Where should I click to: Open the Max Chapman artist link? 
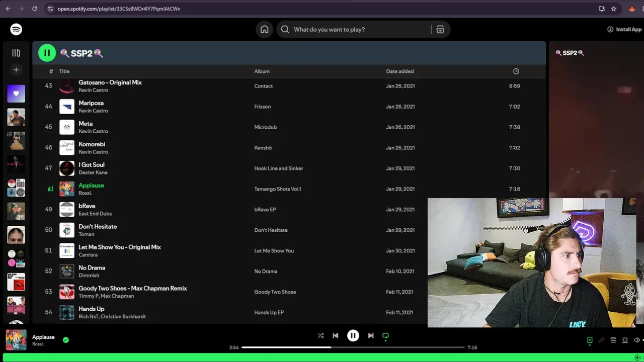[x=117, y=296]
